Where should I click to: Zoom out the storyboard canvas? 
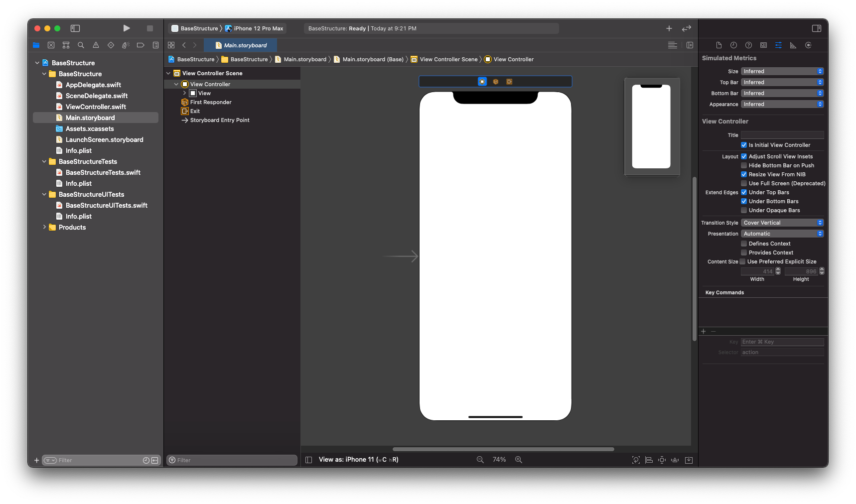(480, 460)
